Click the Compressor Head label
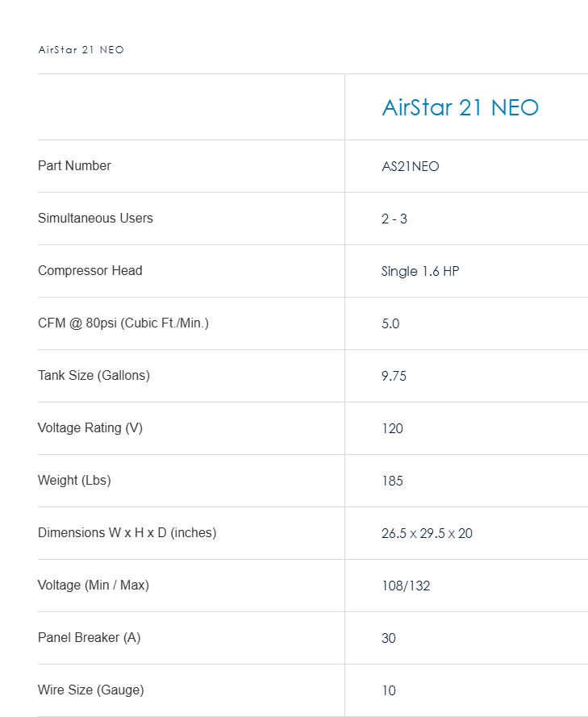The width and height of the screenshot is (588, 717). 90,270
